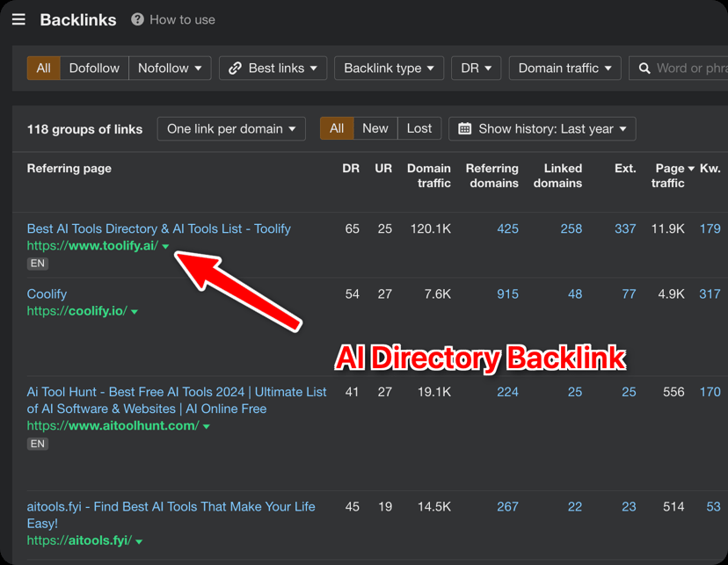Click the magnifier search icon

[644, 68]
